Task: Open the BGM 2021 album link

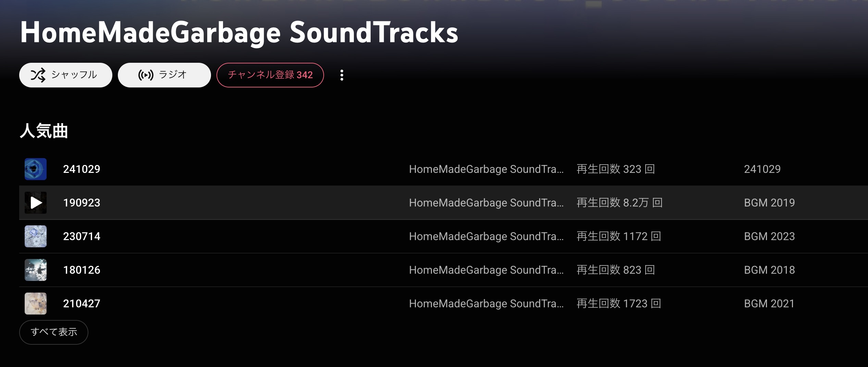Action: 769,304
